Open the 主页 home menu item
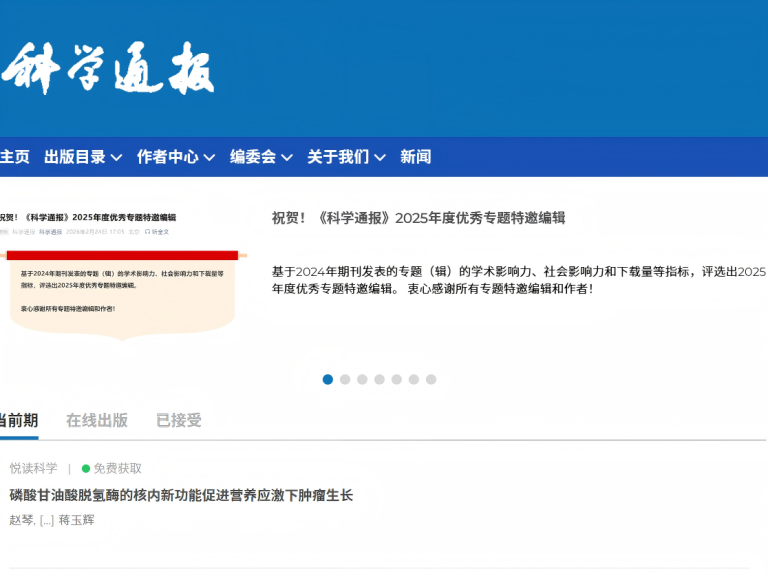The height and width of the screenshot is (576, 768). [x=15, y=157]
